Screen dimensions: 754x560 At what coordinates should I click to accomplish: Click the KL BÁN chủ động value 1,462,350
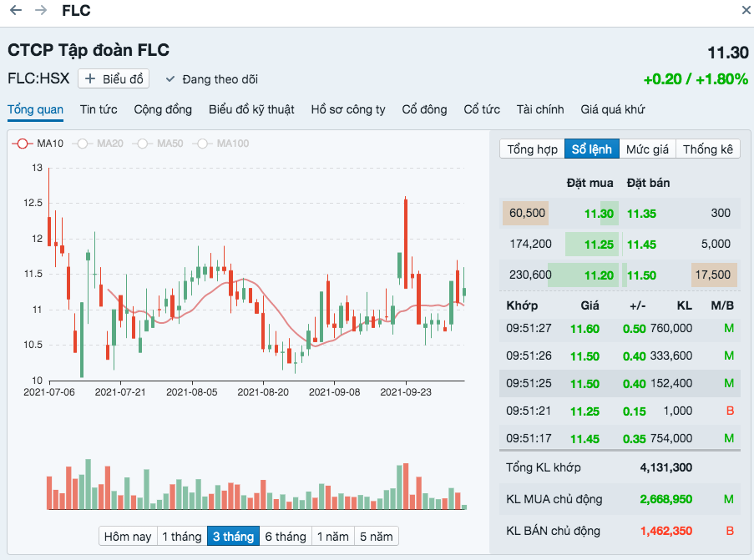click(x=666, y=531)
